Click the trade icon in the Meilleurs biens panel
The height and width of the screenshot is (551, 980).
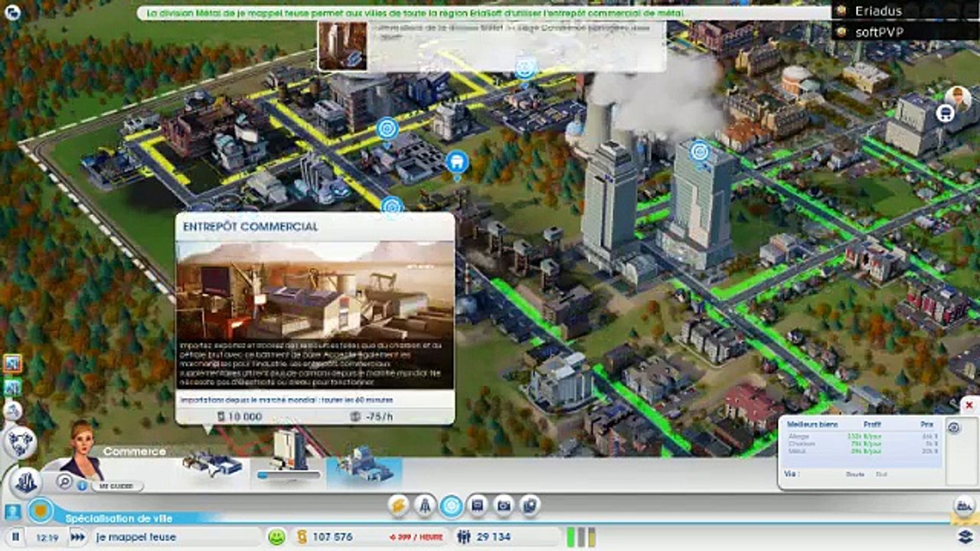pyautogui.click(x=954, y=427)
